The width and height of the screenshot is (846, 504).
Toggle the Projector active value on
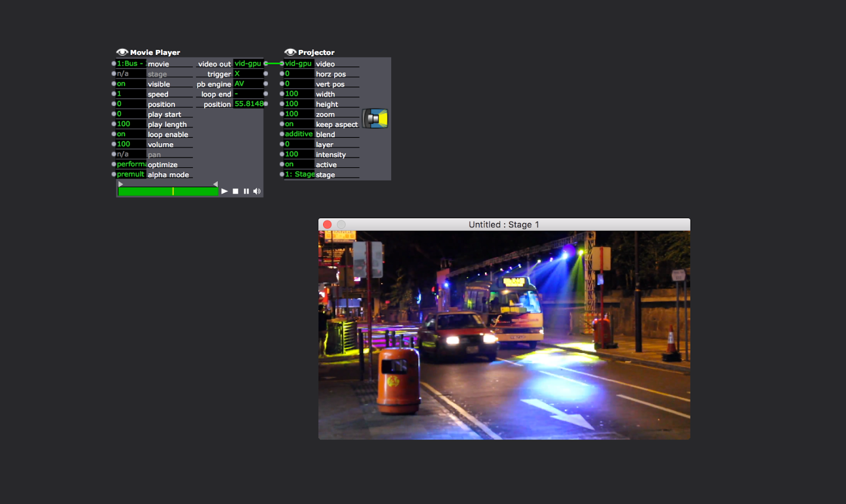(299, 164)
